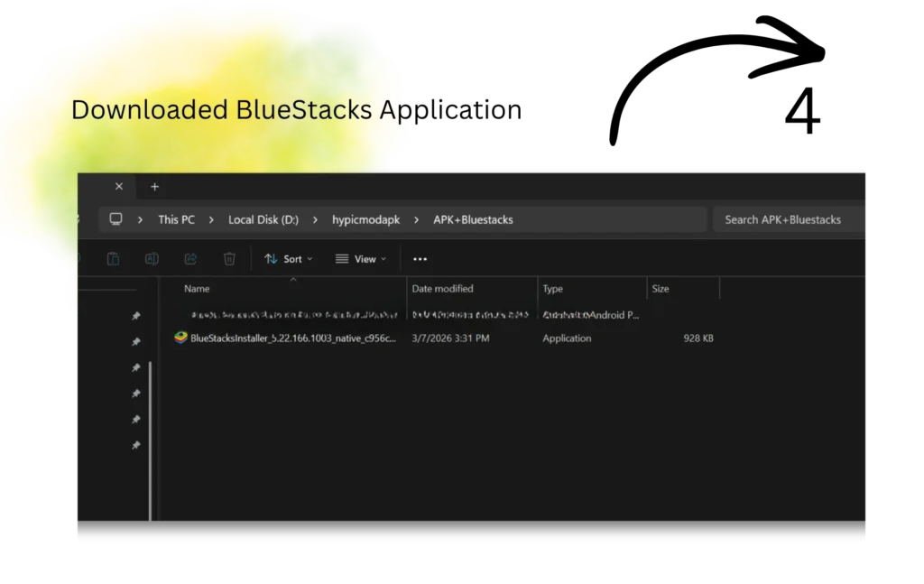The width and height of the screenshot is (924, 584).
Task: Click the third pin icon in sidebar
Action: point(136,367)
